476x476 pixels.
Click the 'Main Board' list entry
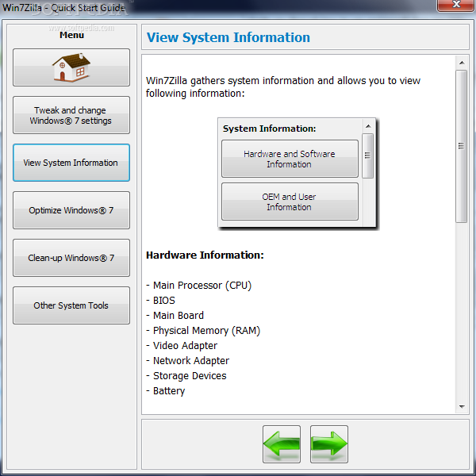[178, 316]
